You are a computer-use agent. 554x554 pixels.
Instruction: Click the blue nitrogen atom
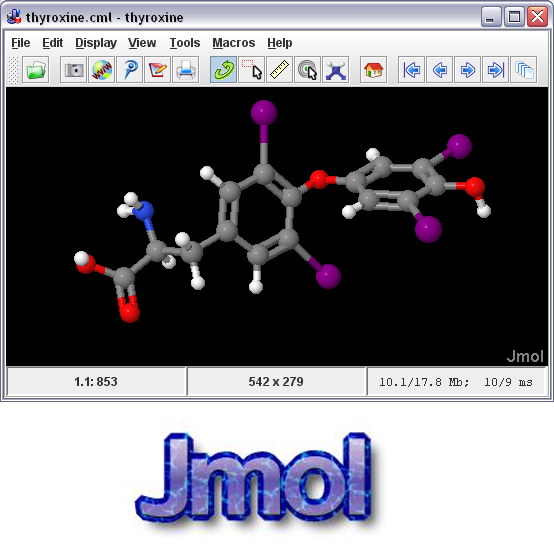pos(144,211)
